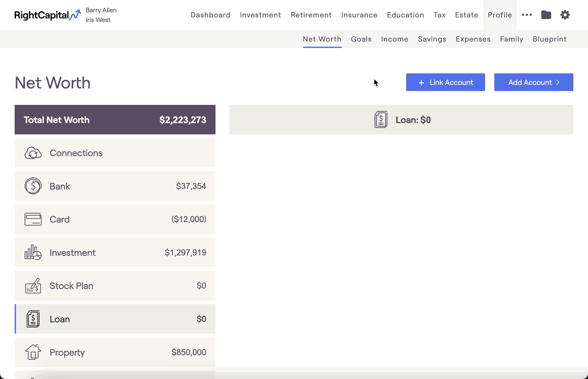The height and width of the screenshot is (379, 588).
Task: Click the Property house icon
Action: 33,352
